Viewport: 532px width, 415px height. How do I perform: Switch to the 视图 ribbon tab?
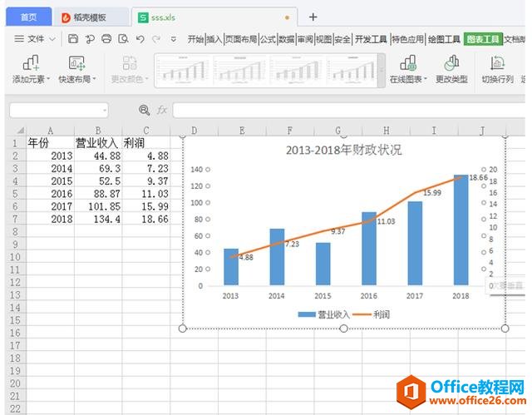click(x=324, y=39)
